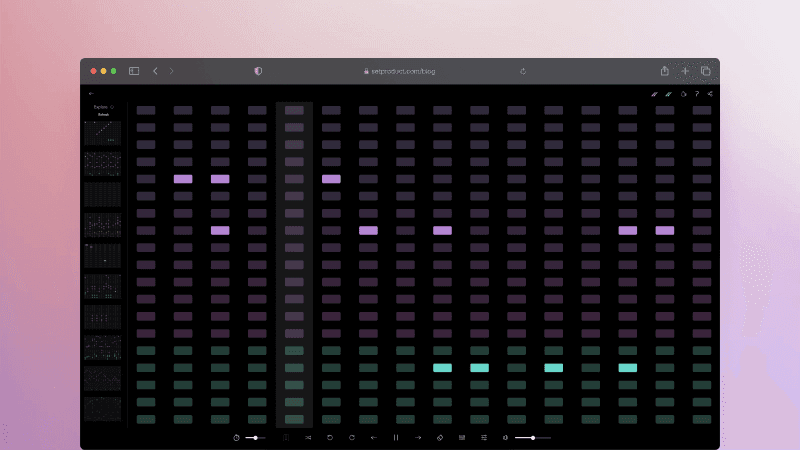Undo with the counter-clockwise arrow icon

pos(330,438)
